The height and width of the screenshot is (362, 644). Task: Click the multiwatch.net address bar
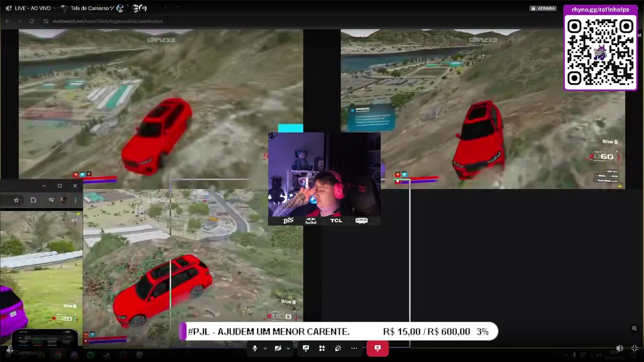tap(108, 21)
